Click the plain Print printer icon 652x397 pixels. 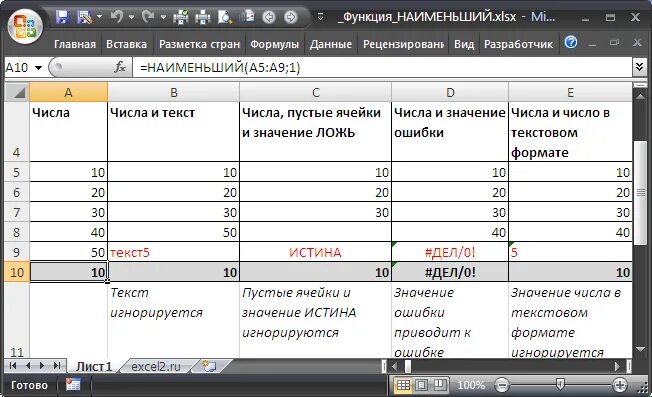click(x=203, y=17)
